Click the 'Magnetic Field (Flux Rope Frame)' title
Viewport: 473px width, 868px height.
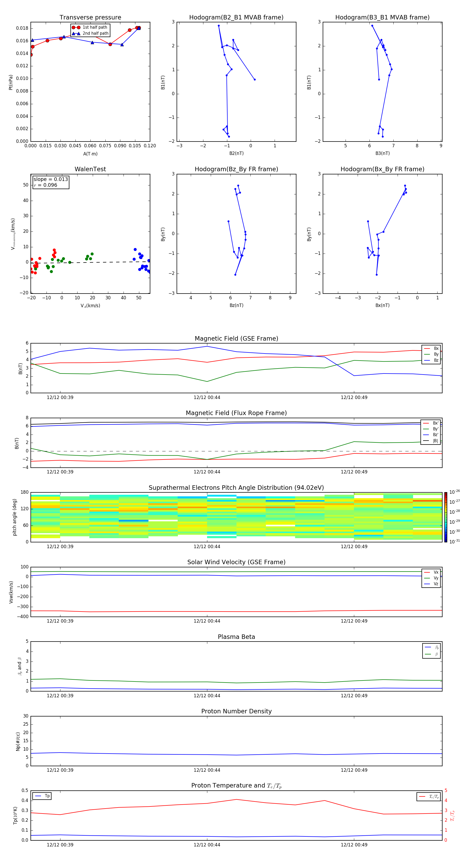[x=236, y=413]
